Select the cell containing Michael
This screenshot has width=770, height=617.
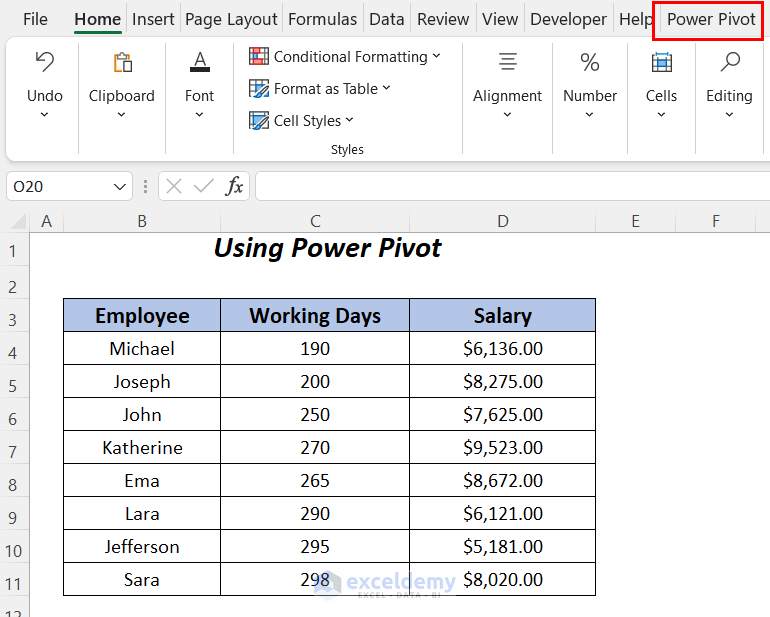pyautogui.click(x=142, y=348)
